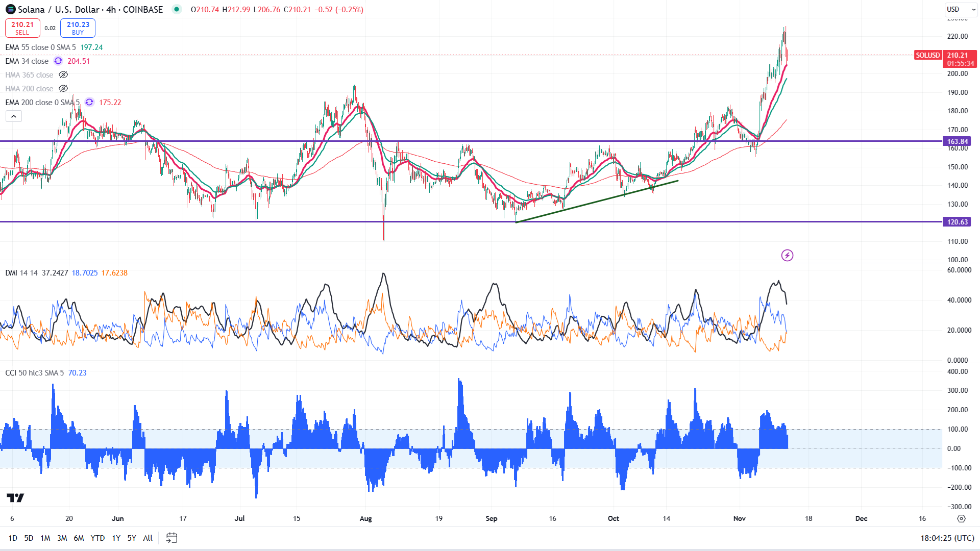Click the 210.21 SELL button
The image size is (980, 551).
[22, 28]
